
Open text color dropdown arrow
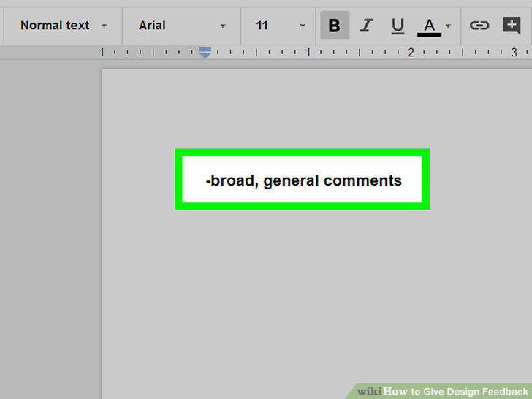click(x=448, y=26)
